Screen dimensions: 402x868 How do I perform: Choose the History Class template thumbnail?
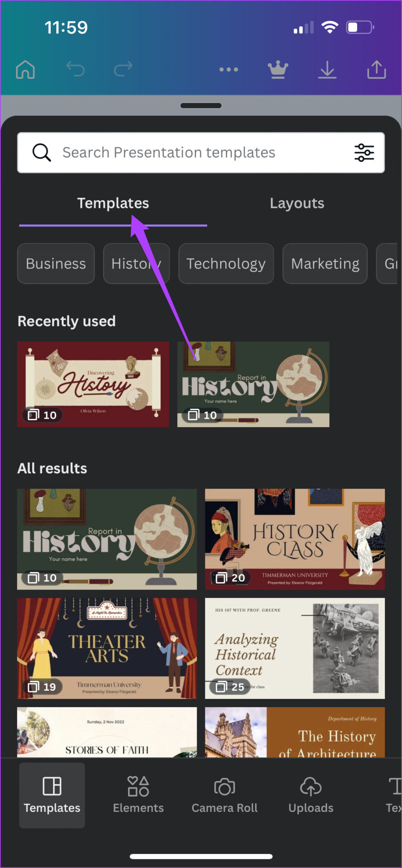[x=295, y=539]
